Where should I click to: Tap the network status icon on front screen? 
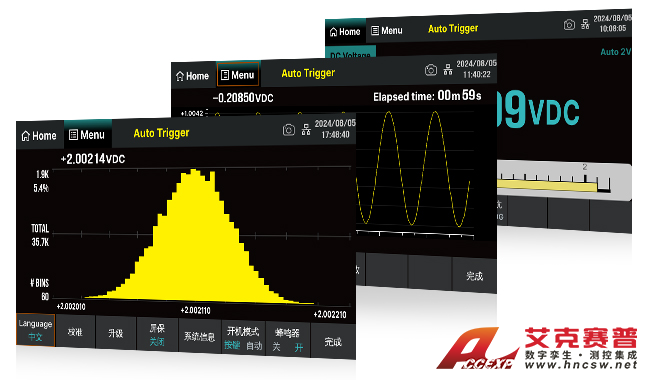pos(306,130)
